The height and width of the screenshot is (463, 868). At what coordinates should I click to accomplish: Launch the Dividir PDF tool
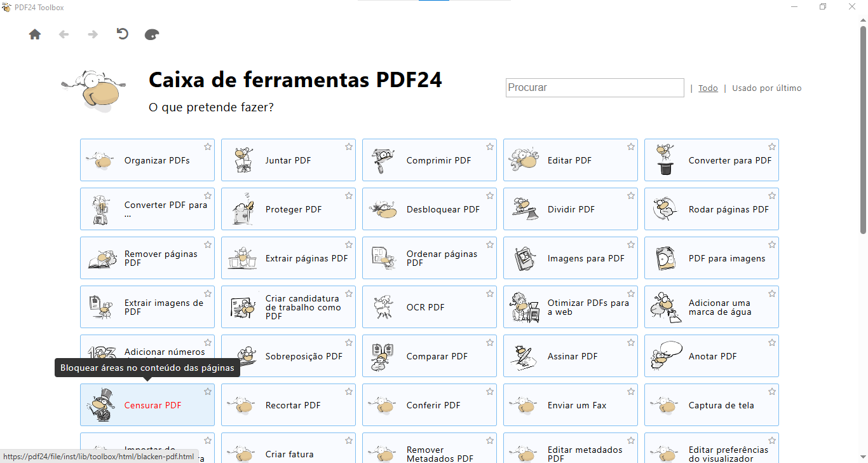click(570, 209)
